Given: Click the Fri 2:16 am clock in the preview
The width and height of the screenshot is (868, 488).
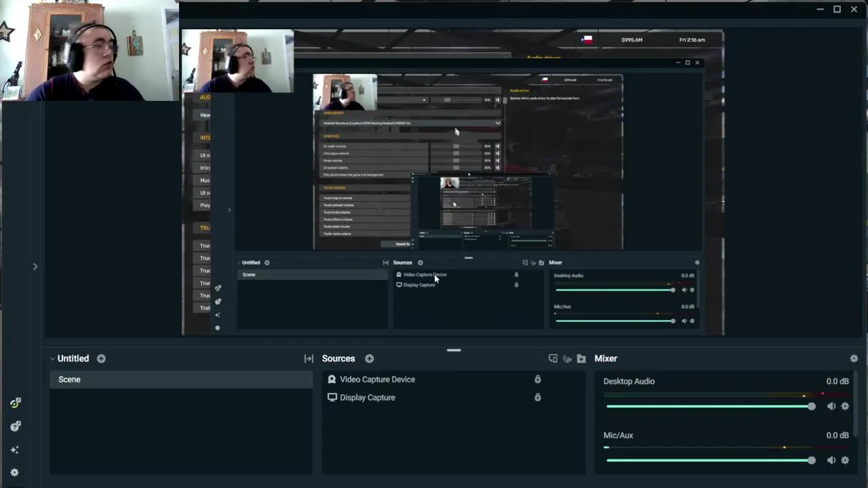Looking at the screenshot, I should tap(692, 40).
